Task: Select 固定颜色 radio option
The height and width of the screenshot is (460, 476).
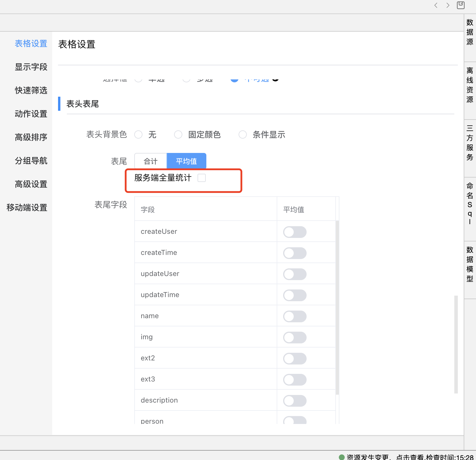Action: [178, 135]
